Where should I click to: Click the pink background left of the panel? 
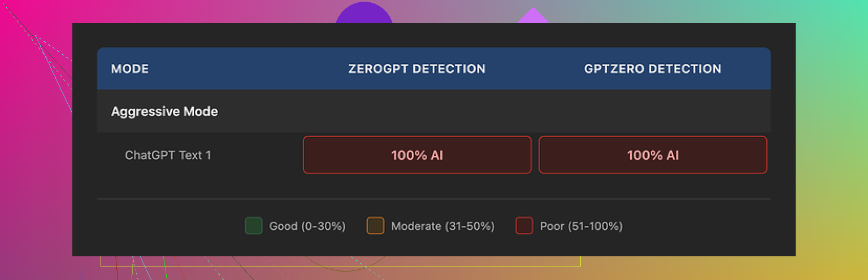pyautogui.click(x=34, y=141)
